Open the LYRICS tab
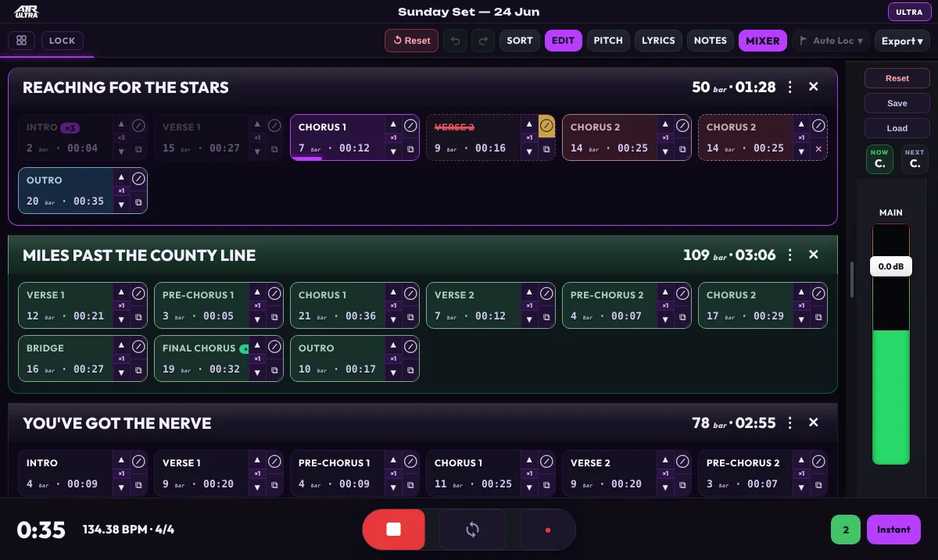The width and height of the screenshot is (938, 560). [658, 41]
